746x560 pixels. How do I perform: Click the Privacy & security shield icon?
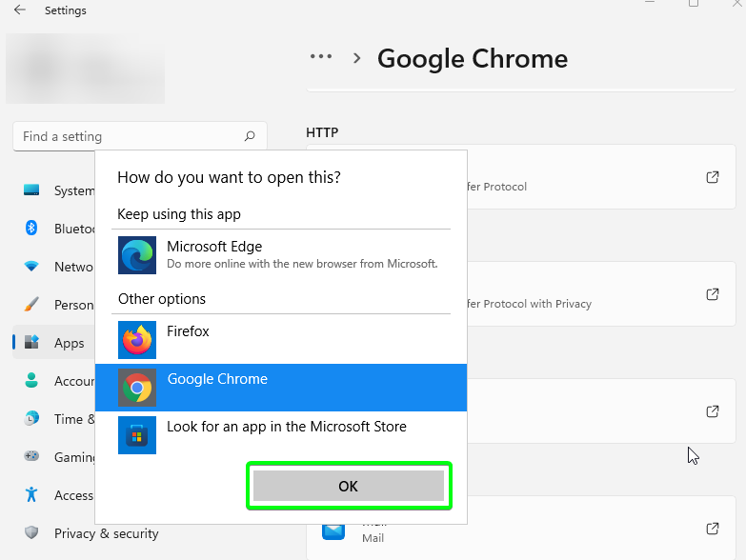pos(31,532)
